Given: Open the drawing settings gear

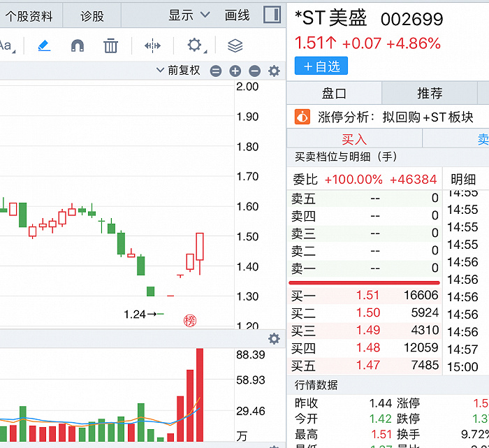Looking at the screenshot, I should click(195, 45).
